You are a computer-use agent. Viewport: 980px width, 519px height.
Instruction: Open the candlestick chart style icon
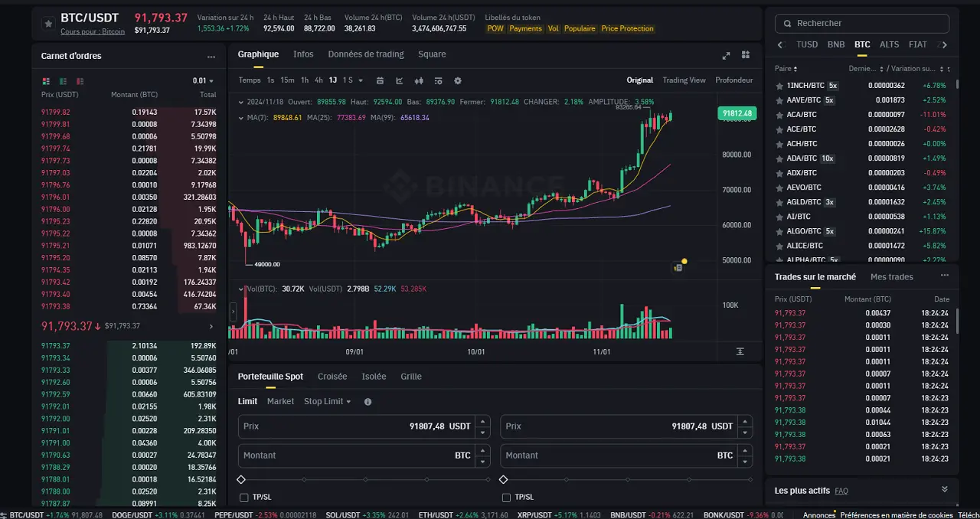419,80
